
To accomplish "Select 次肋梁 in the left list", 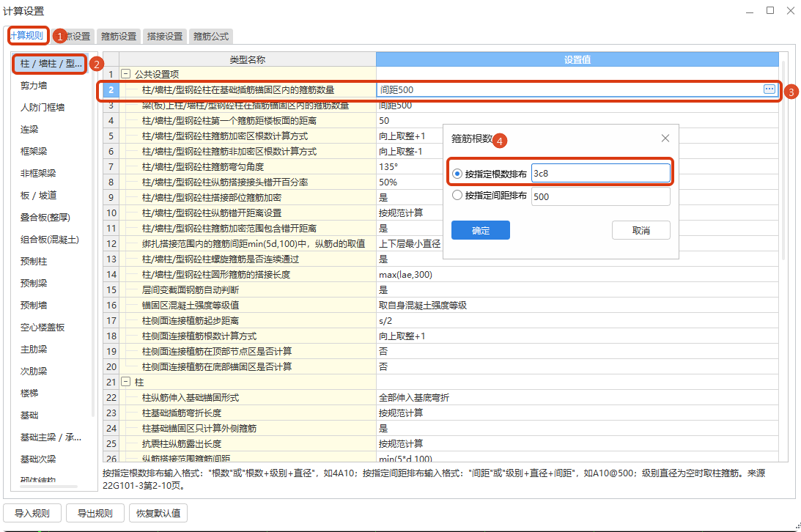I will tap(34, 372).
